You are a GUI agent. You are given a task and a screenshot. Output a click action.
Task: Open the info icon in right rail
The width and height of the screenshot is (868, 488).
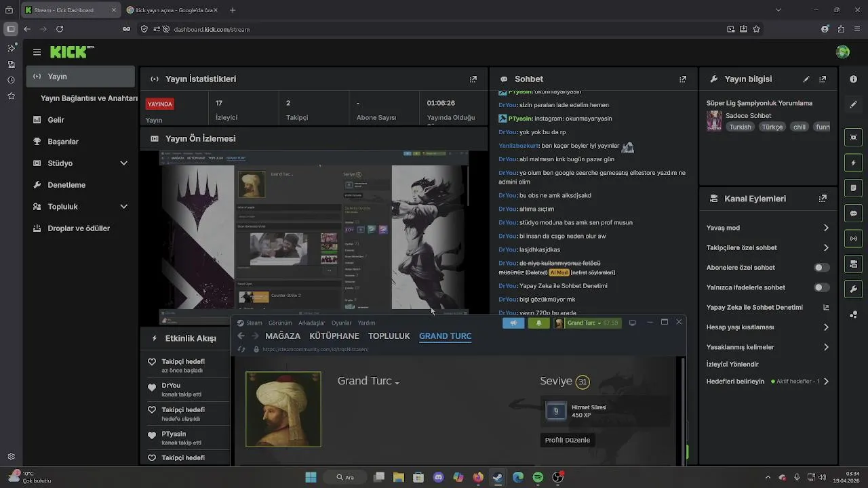tap(853, 79)
